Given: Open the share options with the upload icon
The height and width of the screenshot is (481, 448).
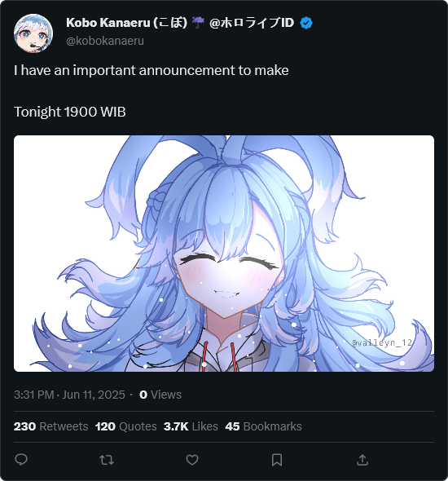Looking at the screenshot, I should pyautogui.click(x=362, y=460).
